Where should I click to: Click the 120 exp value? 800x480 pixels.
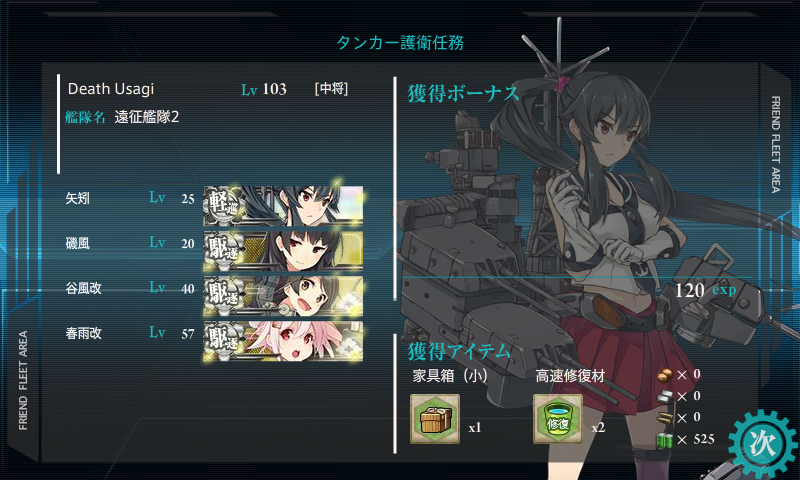[706, 290]
